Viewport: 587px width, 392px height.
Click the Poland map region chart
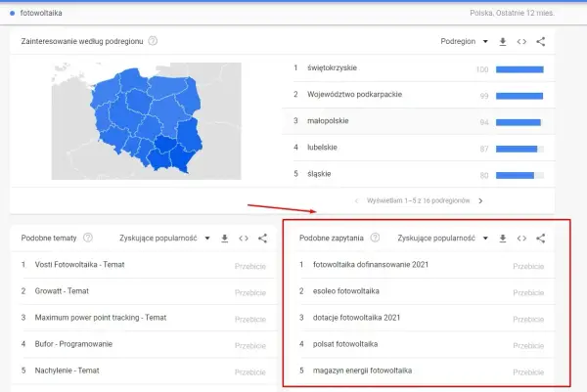coord(147,121)
